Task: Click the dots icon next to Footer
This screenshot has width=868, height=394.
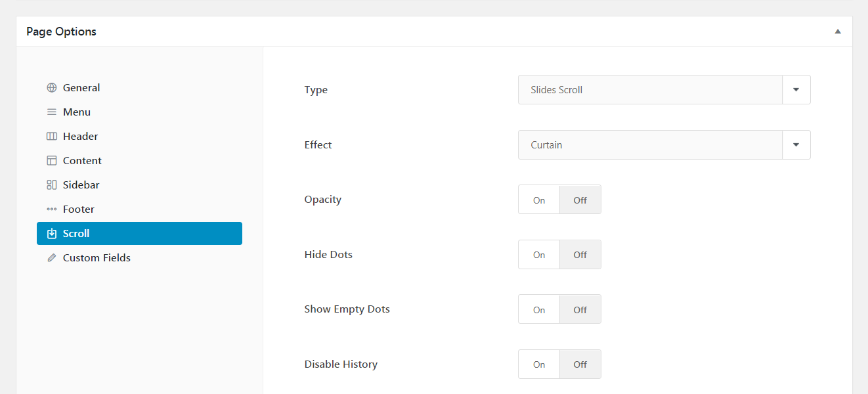Action: pos(52,209)
